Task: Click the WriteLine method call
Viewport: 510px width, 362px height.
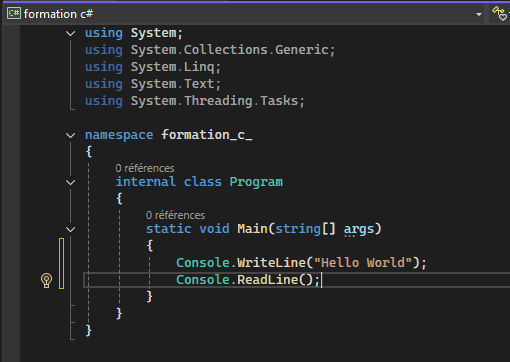Action: coord(271,263)
